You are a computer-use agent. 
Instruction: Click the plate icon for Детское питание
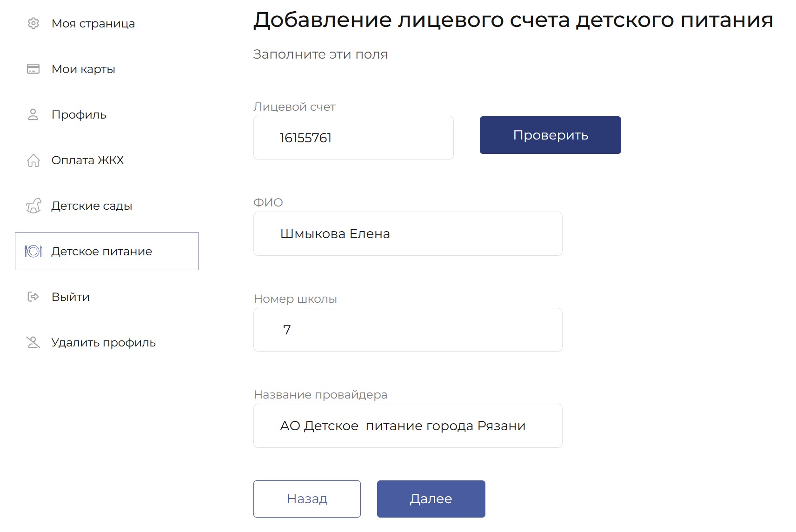click(33, 252)
